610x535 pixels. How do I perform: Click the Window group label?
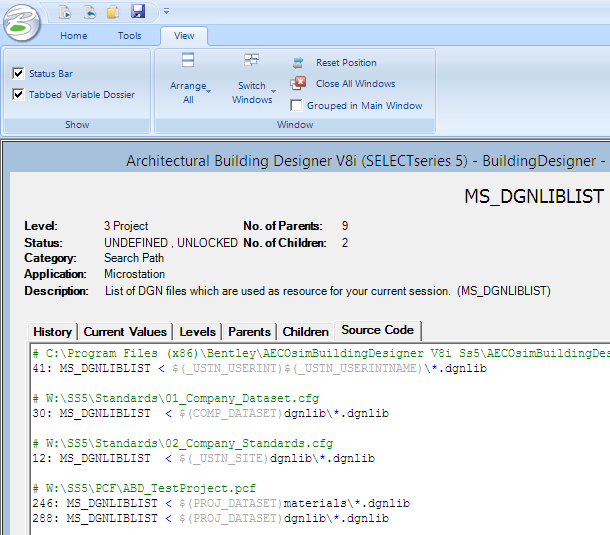pos(295,125)
